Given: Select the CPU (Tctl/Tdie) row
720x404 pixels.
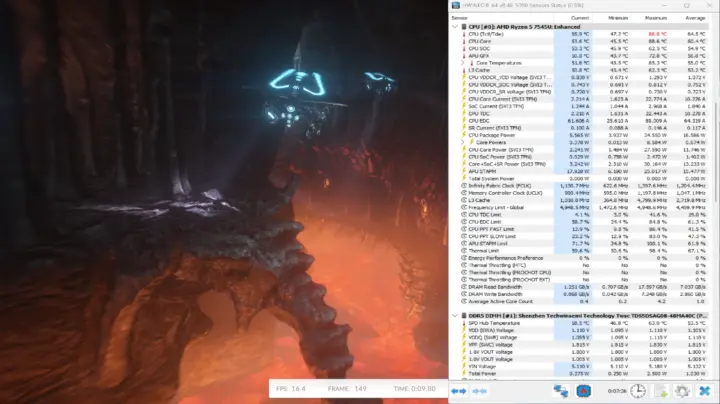Looking at the screenshot, I should [579, 34].
